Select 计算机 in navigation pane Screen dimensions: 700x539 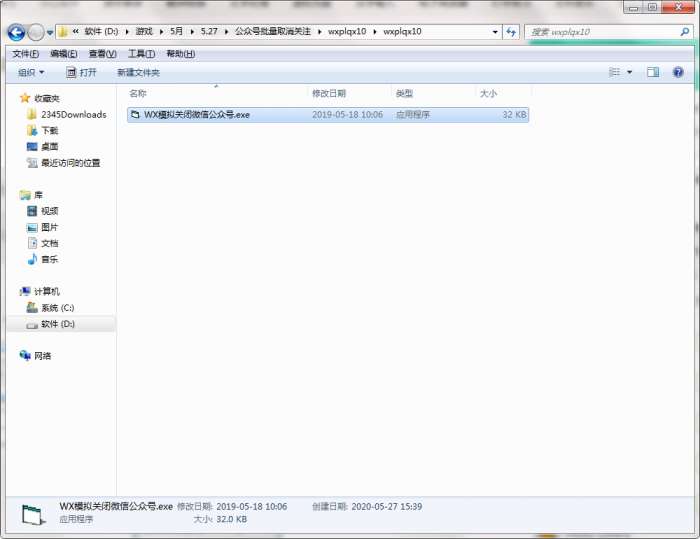click(46, 292)
